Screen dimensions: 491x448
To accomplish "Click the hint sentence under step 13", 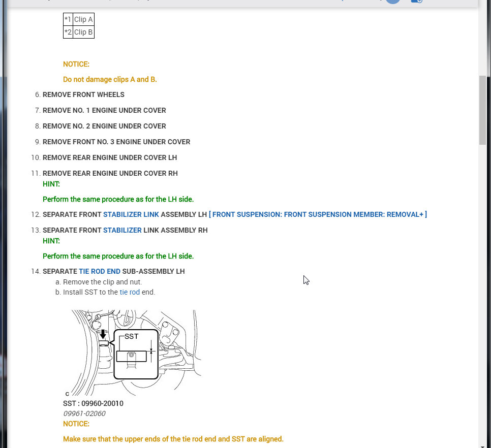I will [x=118, y=256].
